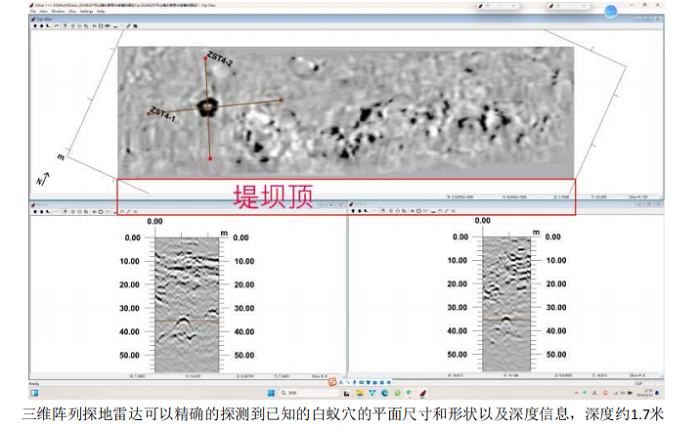Viewport: 700px width, 430px height.
Task: Click the first icon in Top View toolbar
Action: tap(37, 24)
